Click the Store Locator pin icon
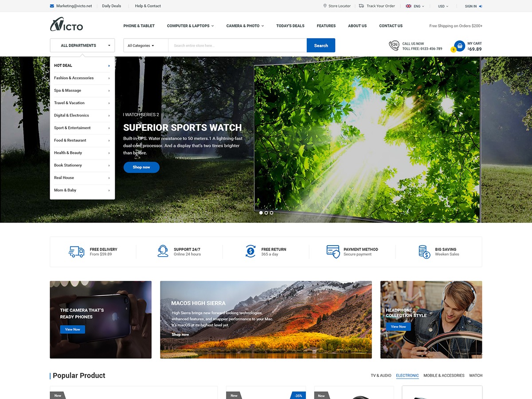532x399 pixels. [x=325, y=6]
